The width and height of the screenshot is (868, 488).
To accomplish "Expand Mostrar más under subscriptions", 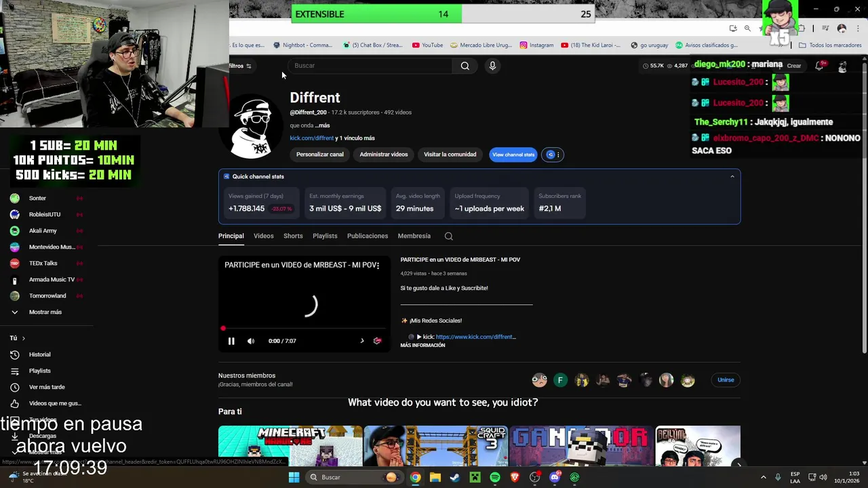I will click(x=45, y=312).
